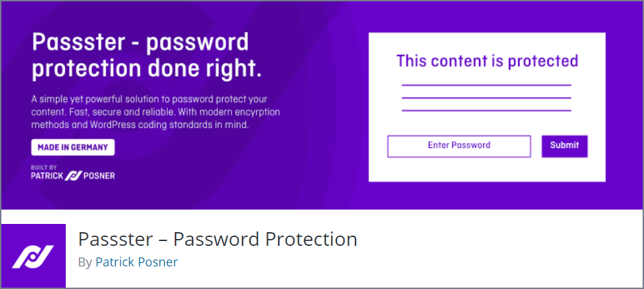Viewport: 644px width, 289px height.
Task: Focus the Enter Password field
Action: point(459,146)
